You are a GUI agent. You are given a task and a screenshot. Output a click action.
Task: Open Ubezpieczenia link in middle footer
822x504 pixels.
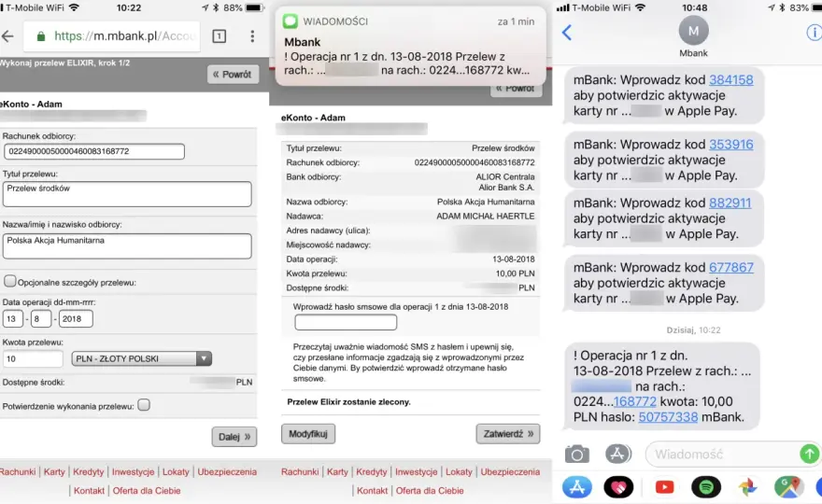coord(510,471)
